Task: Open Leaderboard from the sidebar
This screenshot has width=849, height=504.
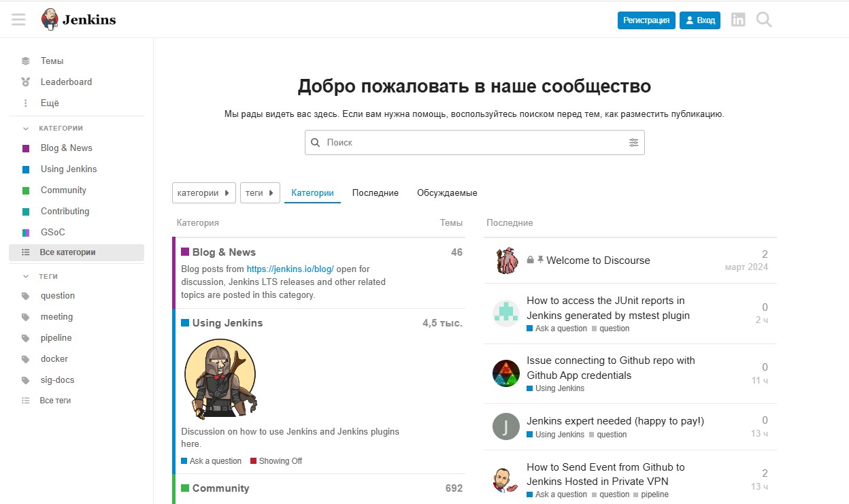Action: (x=66, y=82)
